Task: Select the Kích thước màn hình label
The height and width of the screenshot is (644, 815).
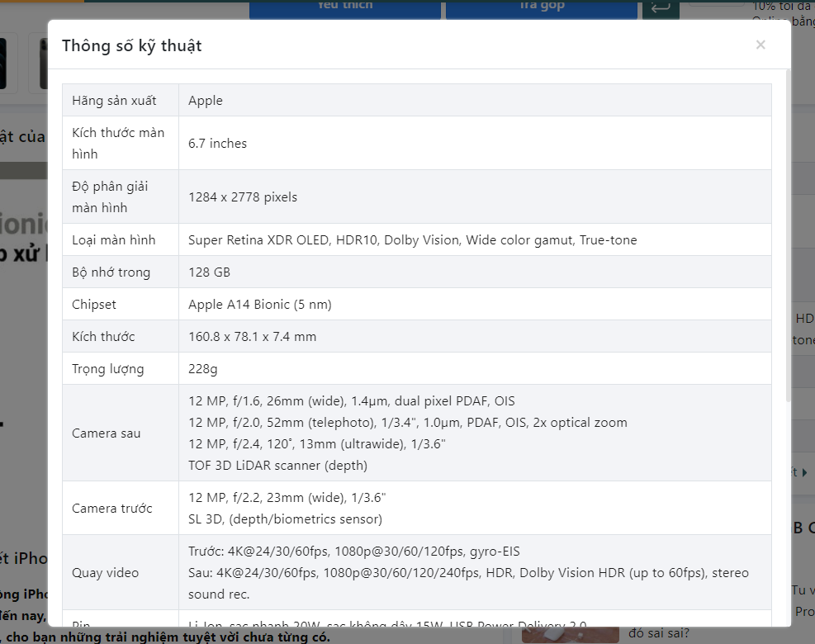Action: (118, 143)
